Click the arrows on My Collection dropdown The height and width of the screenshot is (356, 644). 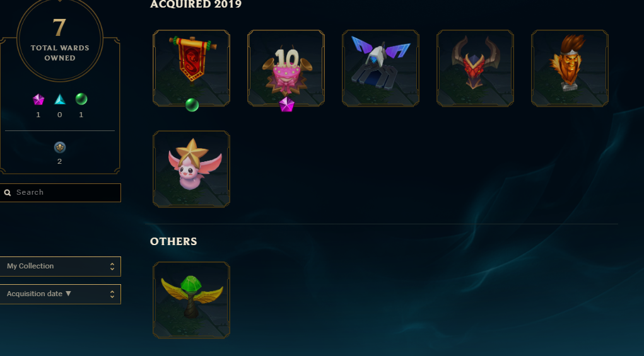[112, 267]
